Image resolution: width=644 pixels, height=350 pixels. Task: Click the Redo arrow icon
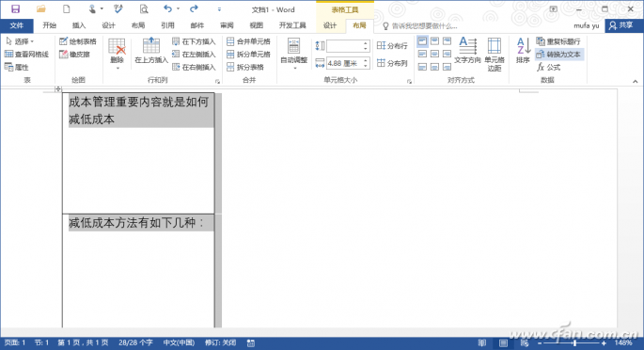(194, 8)
